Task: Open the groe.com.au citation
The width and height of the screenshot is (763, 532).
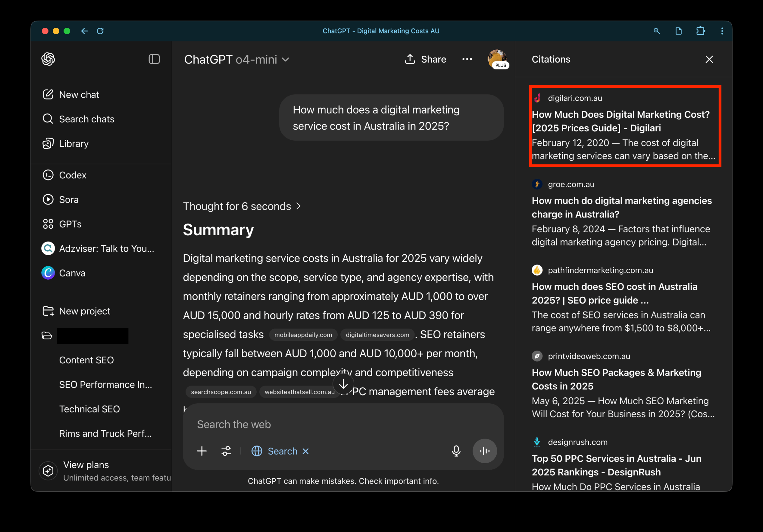Action: pyautogui.click(x=624, y=213)
